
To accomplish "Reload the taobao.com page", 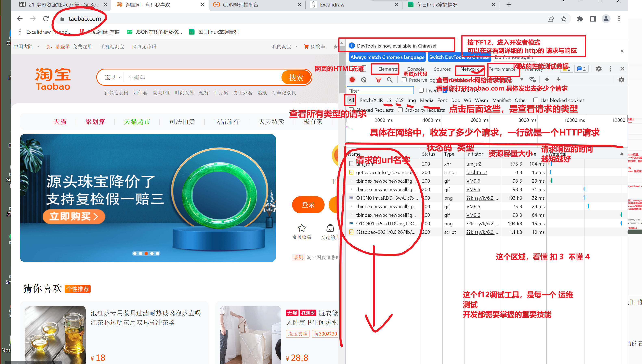I will (46, 18).
